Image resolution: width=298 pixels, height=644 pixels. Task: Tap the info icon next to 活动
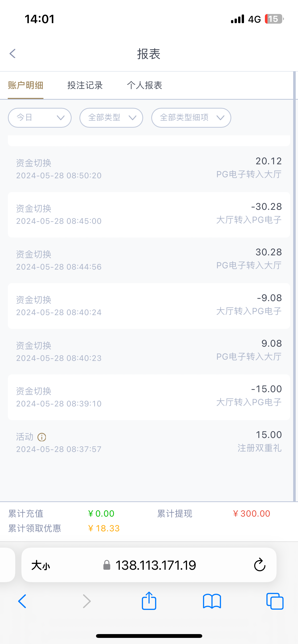point(42,437)
